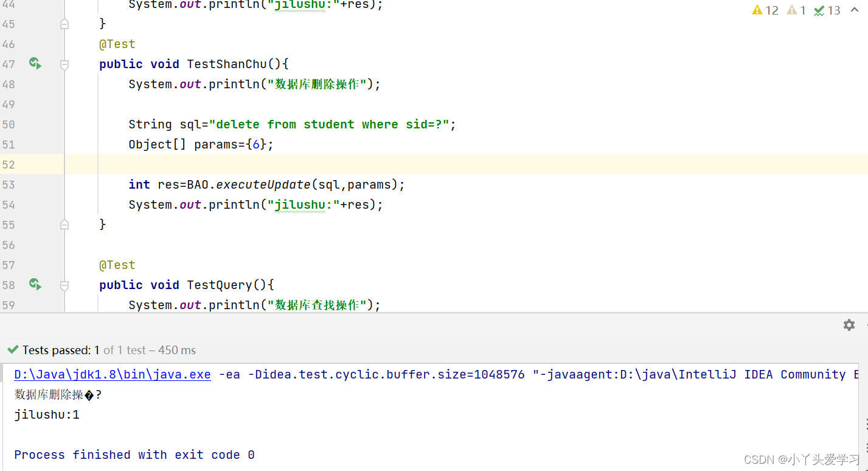Viewport: 868px width, 471px height.
Task: Click the 'jilushu:1' console output line
Action: tap(47, 414)
